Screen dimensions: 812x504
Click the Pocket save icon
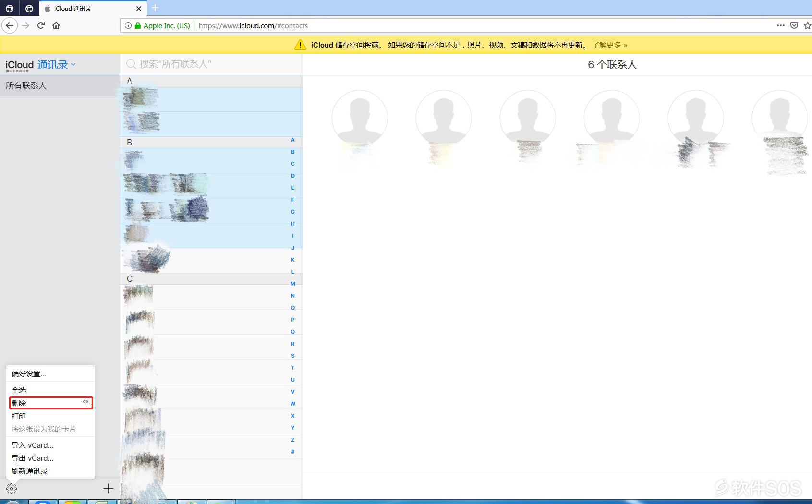pyautogui.click(x=794, y=25)
